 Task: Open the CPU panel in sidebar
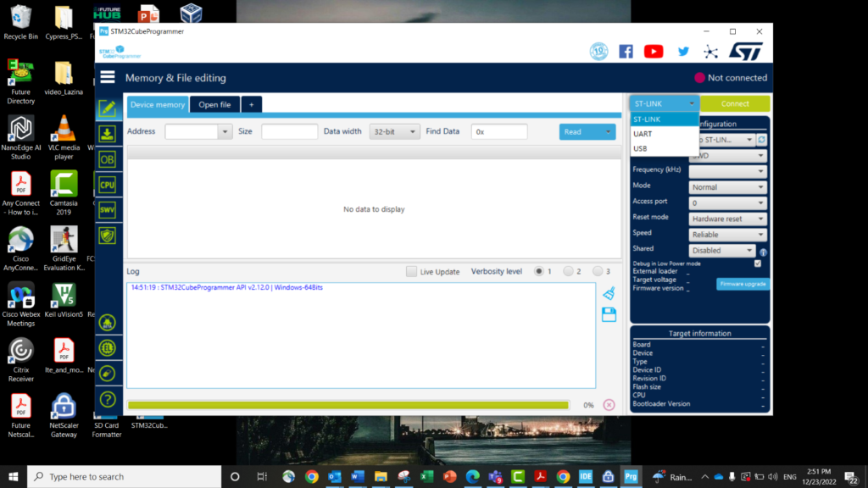pos(108,184)
